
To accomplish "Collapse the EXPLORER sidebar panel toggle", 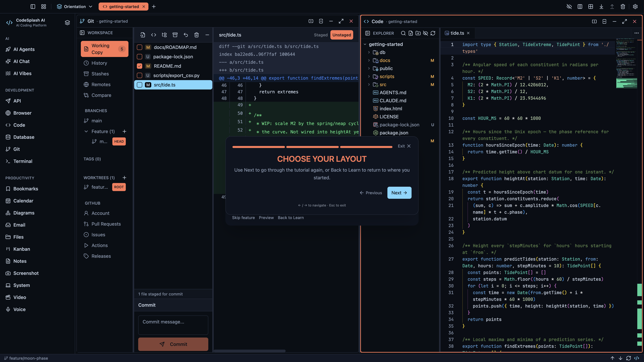I will (x=367, y=33).
